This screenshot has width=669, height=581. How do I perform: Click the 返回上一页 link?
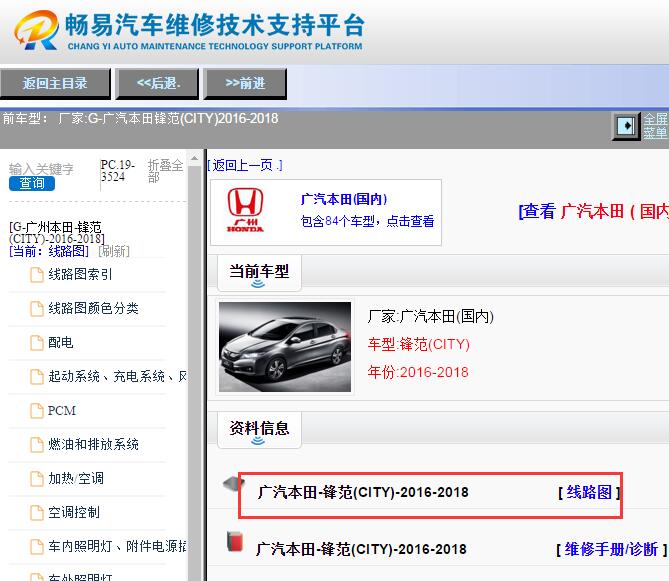point(245,165)
